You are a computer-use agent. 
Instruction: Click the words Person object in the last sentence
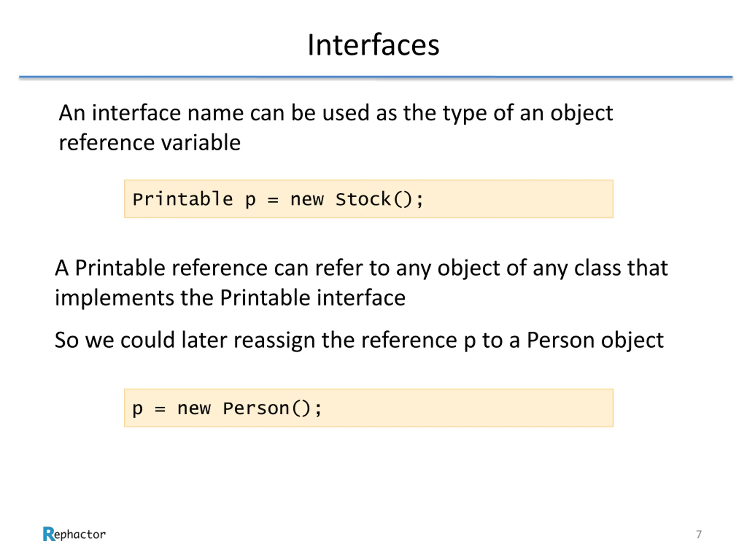point(595,340)
